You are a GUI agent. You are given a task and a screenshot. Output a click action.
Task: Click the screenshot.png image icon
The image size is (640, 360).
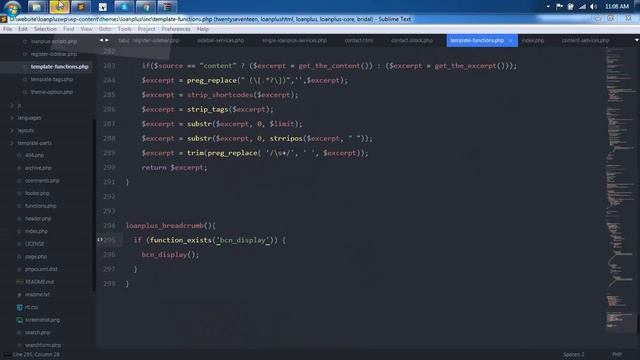coord(19,320)
